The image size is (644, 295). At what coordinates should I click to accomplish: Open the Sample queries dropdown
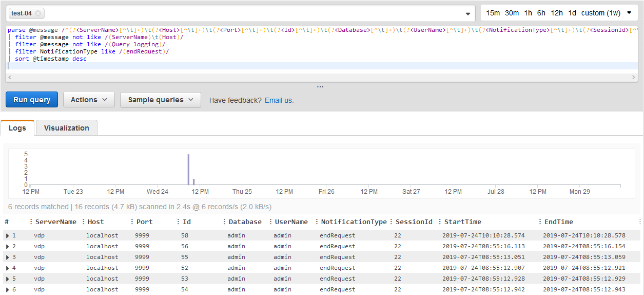[161, 100]
